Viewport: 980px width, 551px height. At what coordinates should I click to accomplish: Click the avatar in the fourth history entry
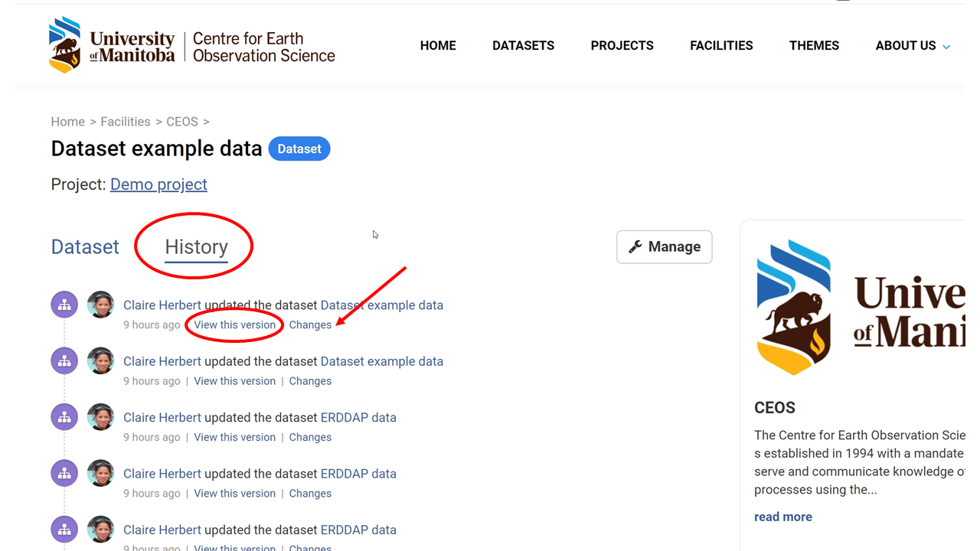pos(100,474)
